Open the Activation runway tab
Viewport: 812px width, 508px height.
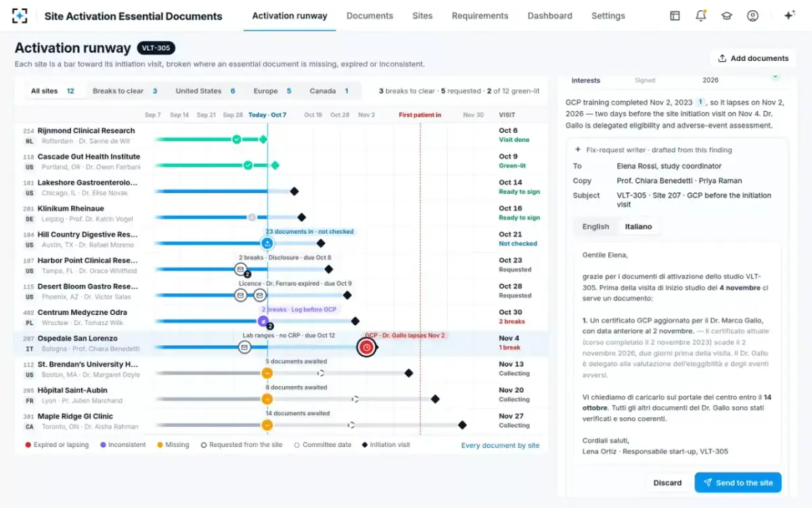pyautogui.click(x=290, y=16)
